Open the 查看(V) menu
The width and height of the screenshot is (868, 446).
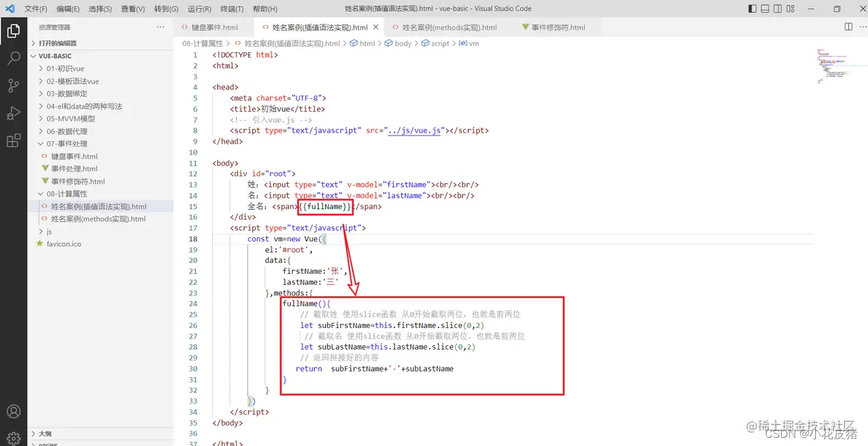(133, 9)
